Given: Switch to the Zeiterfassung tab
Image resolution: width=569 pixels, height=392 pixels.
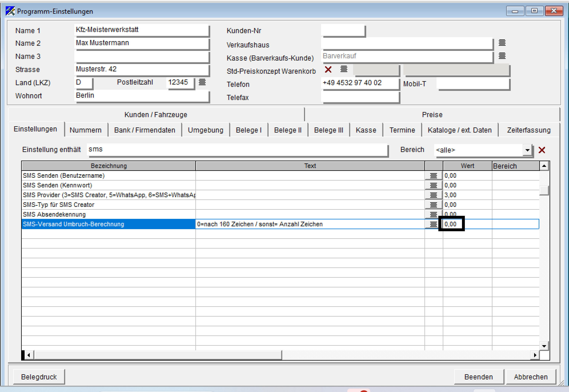Looking at the screenshot, I should pos(528,130).
